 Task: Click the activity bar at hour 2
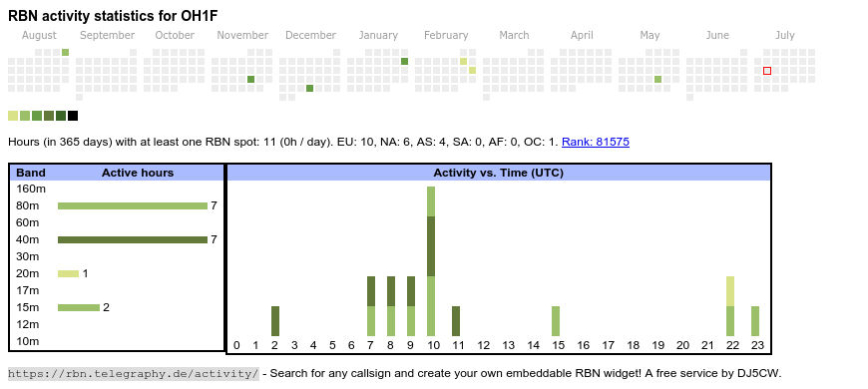pos(275,321)
